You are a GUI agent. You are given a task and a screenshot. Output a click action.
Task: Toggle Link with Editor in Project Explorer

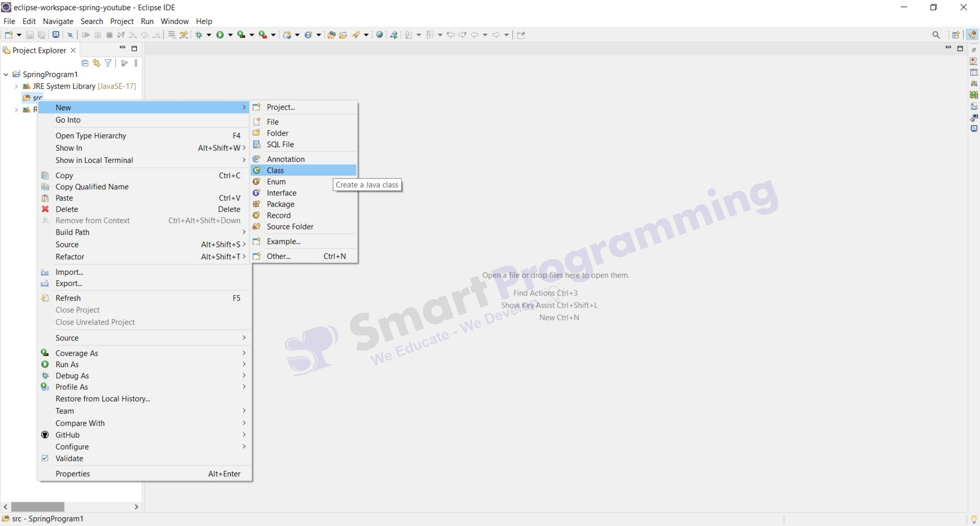click(97, 63)
